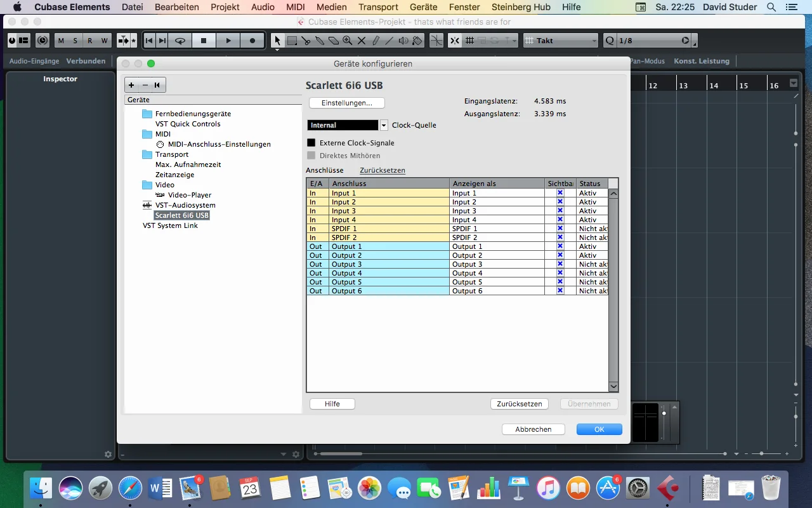812x508 pixels.
Task: Toggle Externe Clock-Signale checkbox
Action: coord(311,143)
